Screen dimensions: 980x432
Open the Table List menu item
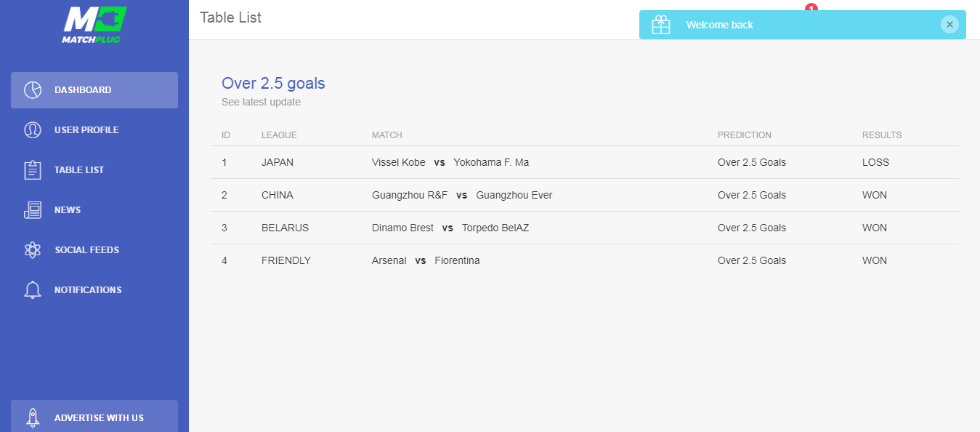click(79, 170)
